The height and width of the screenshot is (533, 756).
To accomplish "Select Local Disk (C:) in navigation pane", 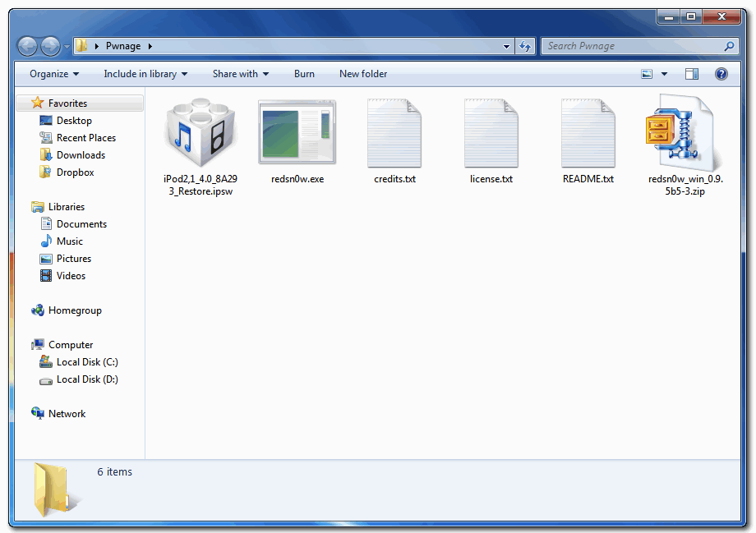I will (87, 362).
